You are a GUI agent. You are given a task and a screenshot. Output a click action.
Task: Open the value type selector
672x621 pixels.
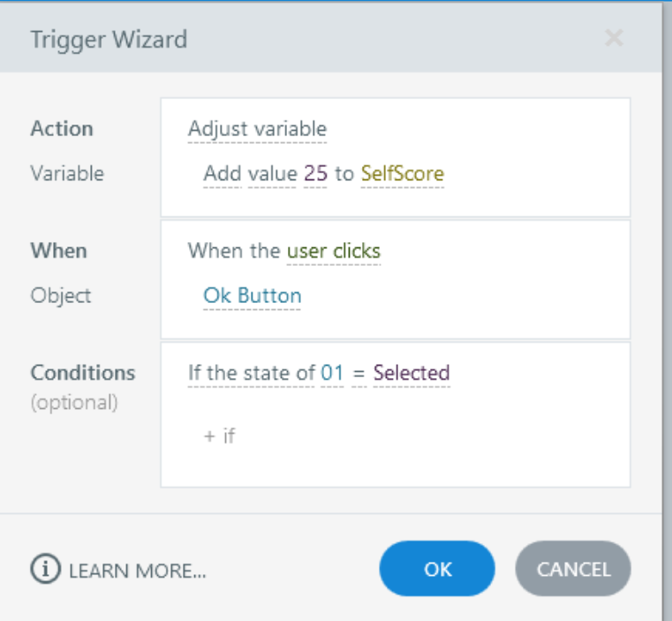click(272, 173)
